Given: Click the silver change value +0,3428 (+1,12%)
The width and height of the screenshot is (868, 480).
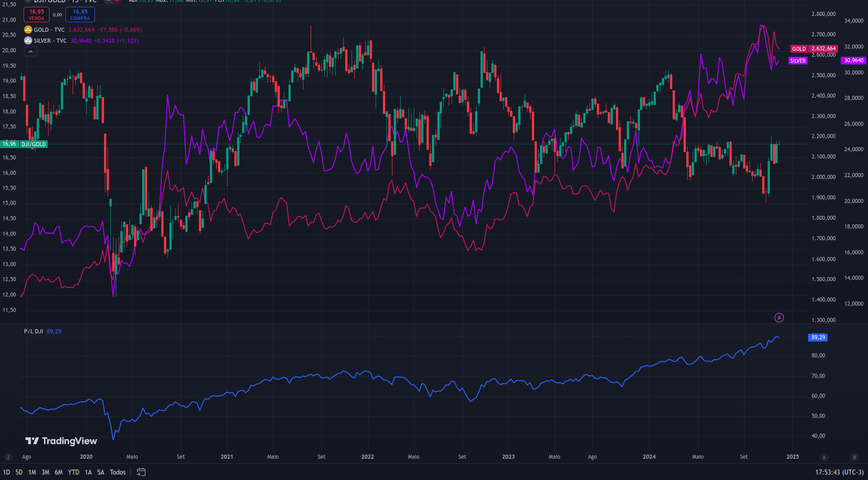Looking at the screenshot, I should coord(116,41).
